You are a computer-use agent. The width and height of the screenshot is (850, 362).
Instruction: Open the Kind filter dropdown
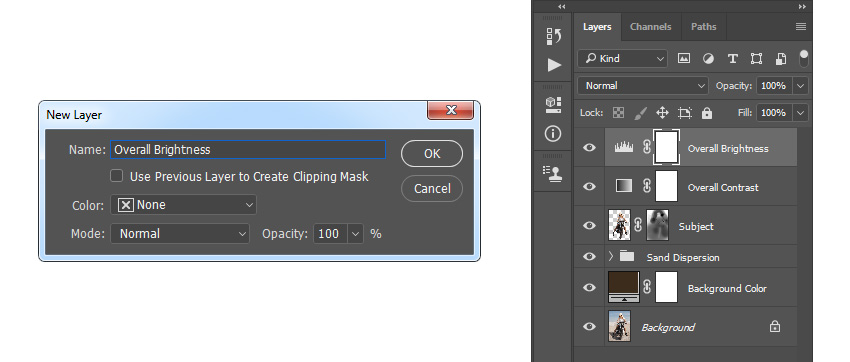(x=622, y=59)
